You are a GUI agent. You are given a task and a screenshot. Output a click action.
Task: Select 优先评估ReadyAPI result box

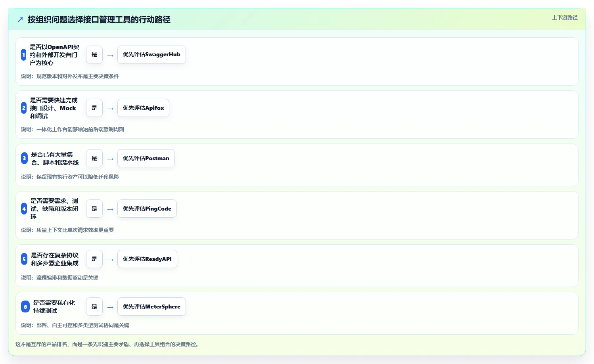tap(147, 259)
